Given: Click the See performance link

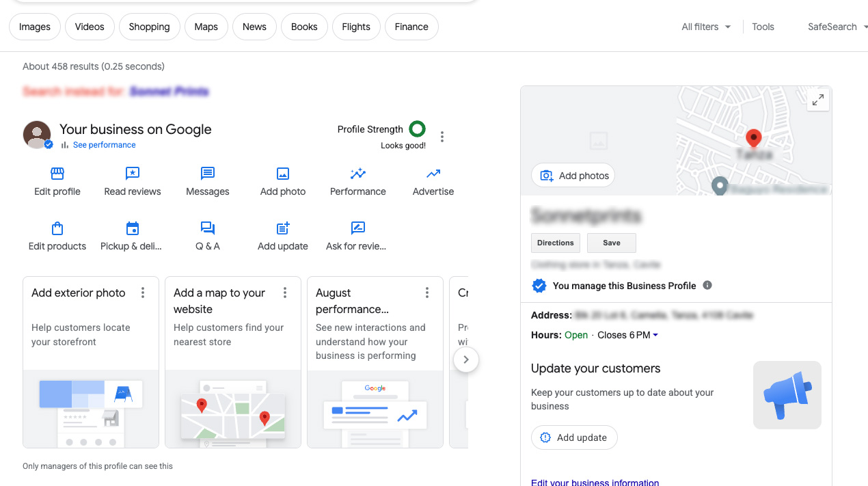Looking at the screenshot, I should (104, 145).
